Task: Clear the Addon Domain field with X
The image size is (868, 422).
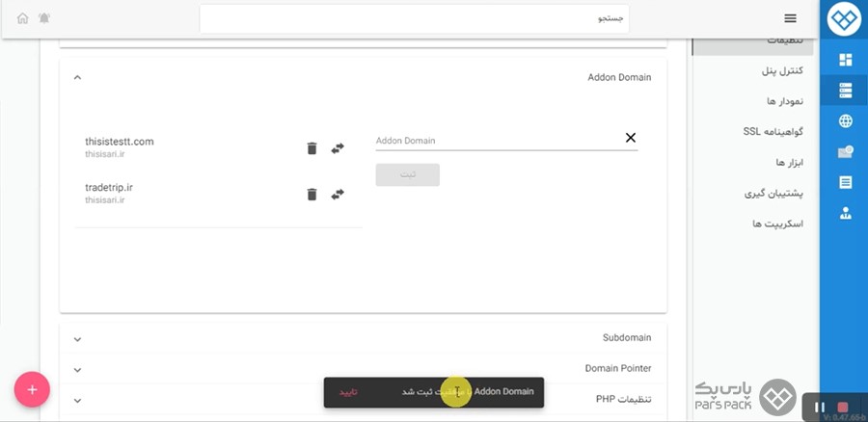Action: coord(631,138)
